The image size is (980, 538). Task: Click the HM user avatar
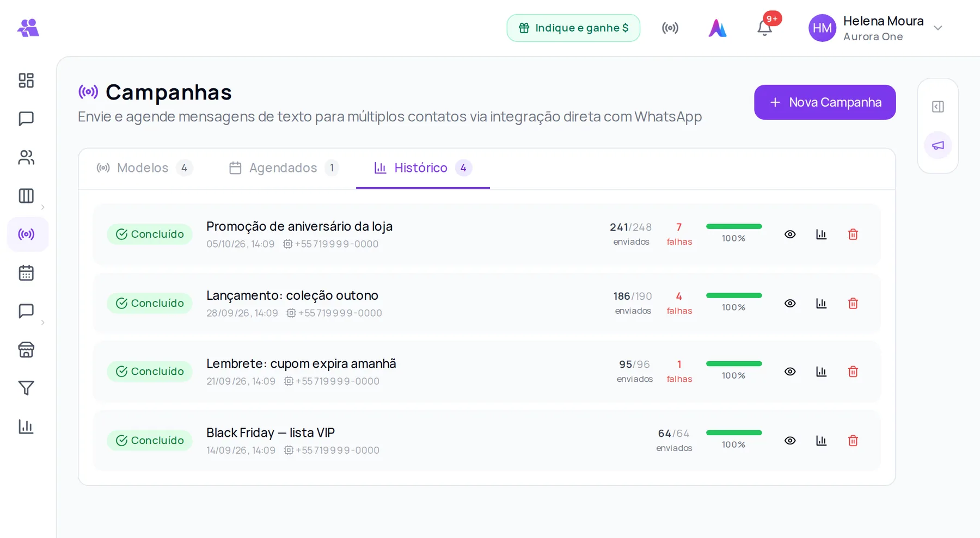(822, 28)
